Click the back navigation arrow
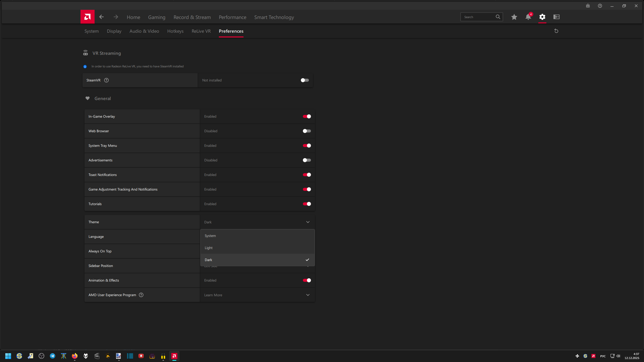The image size is (644, 362). (101, 17)
